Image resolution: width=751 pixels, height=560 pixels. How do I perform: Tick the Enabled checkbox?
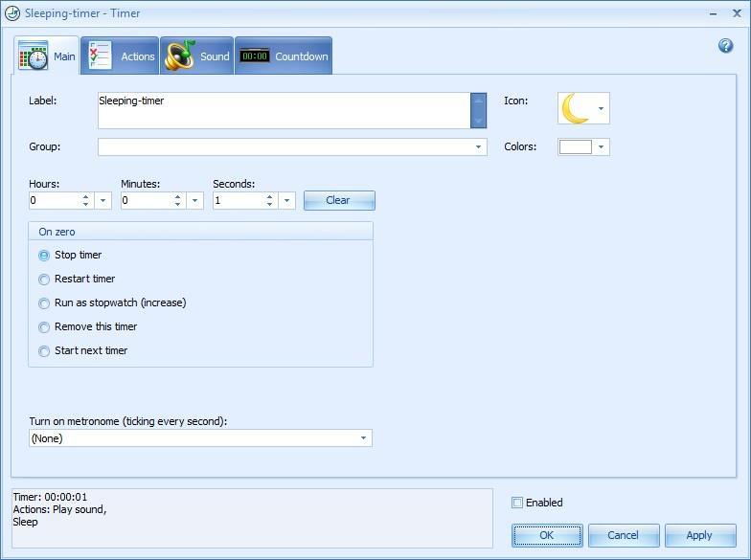(x=517, y=503)
